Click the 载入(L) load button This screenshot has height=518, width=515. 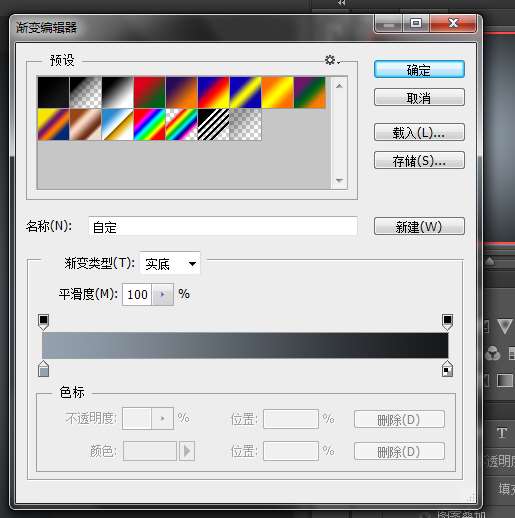419,132
